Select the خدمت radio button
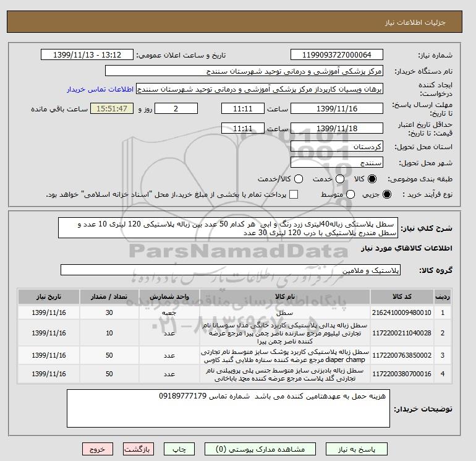The width and height of the screenshot is (476, 461). 340,179
